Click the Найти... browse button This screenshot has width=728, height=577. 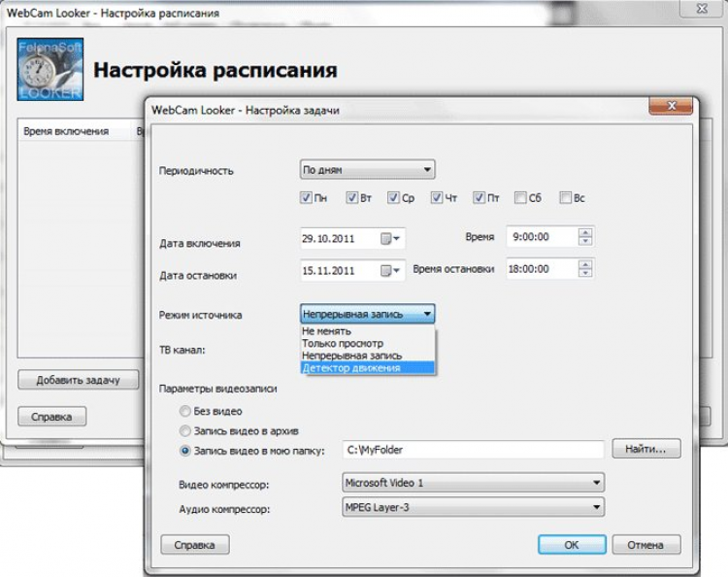coord(646,449)
